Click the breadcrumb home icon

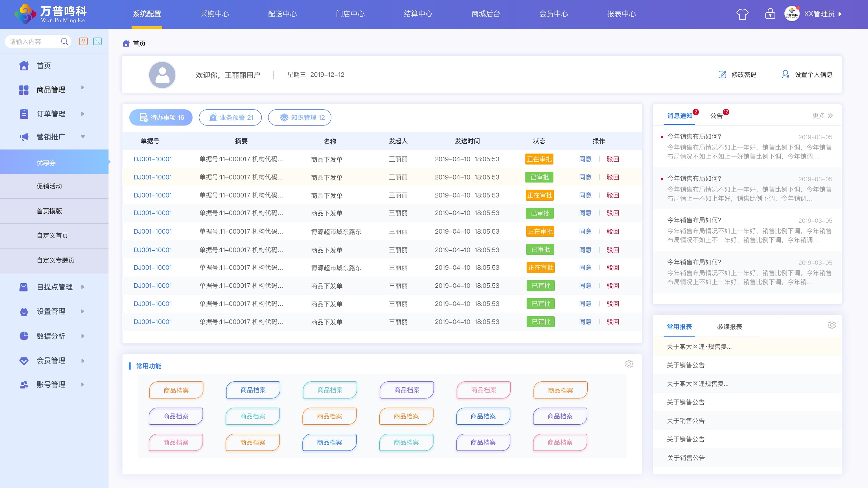coord(126,43)
